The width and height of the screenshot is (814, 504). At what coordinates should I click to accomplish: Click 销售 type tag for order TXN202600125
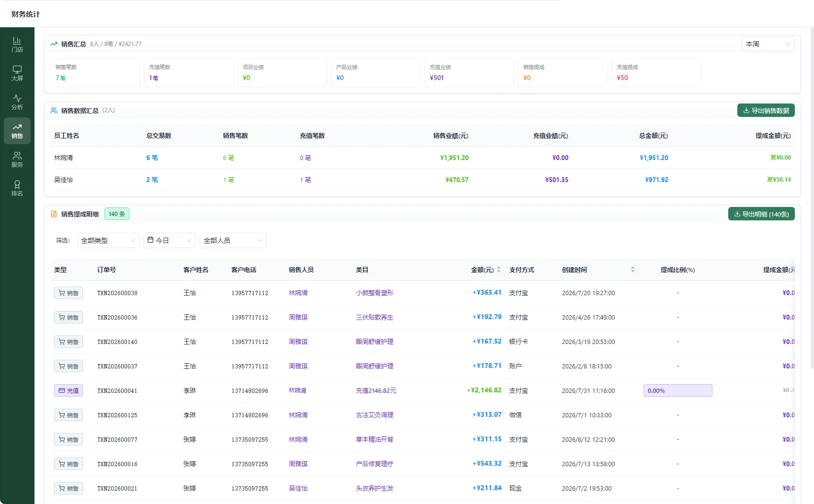[69, 415]
